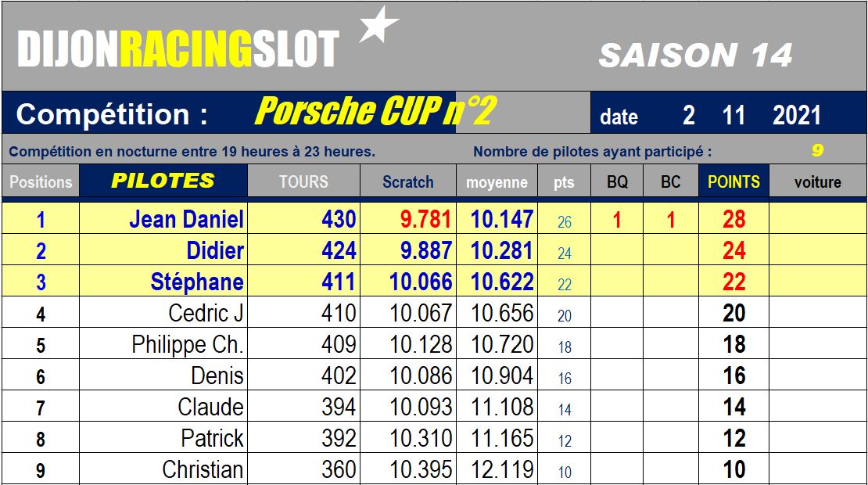Click the POINTS column header
Viewport: 868px width, 485px height.
click(733, 181)
